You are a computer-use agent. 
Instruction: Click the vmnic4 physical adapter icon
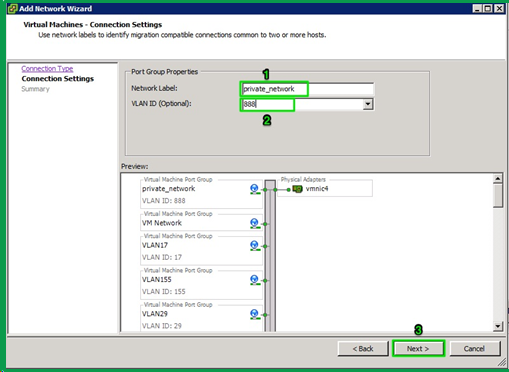coord(297,189)
